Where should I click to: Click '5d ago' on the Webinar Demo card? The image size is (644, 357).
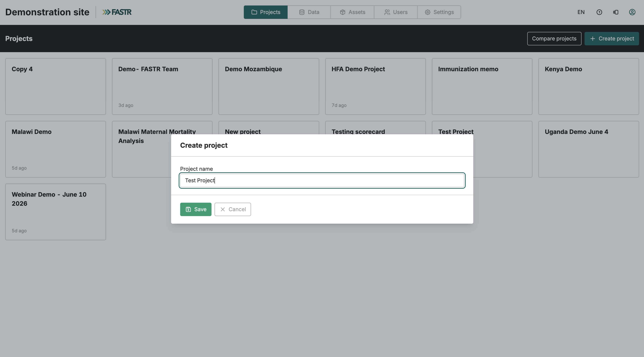(19, 231)
